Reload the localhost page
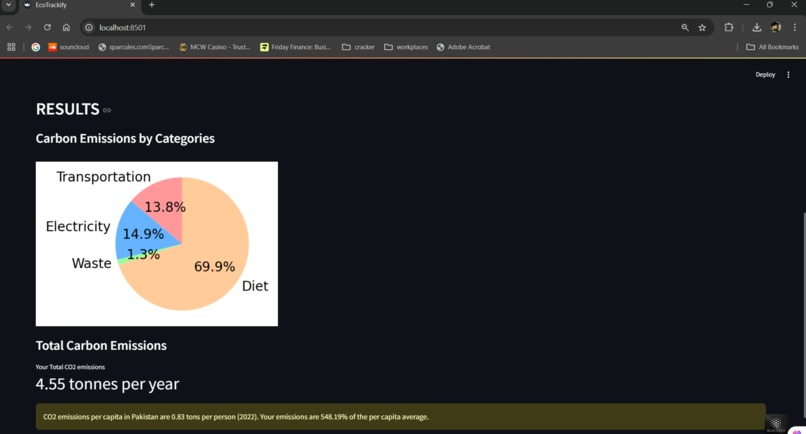 (x=47, y=27)
